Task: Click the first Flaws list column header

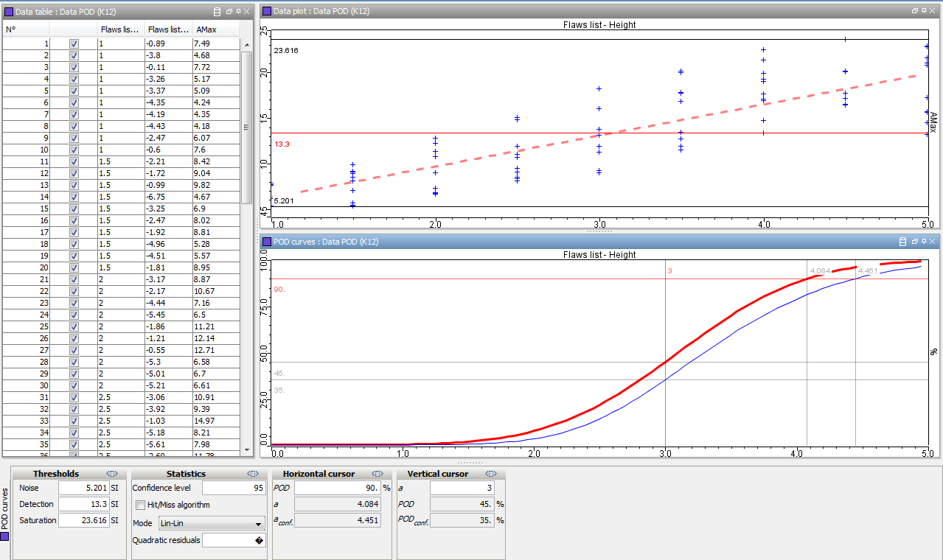Action: [120, 29]
